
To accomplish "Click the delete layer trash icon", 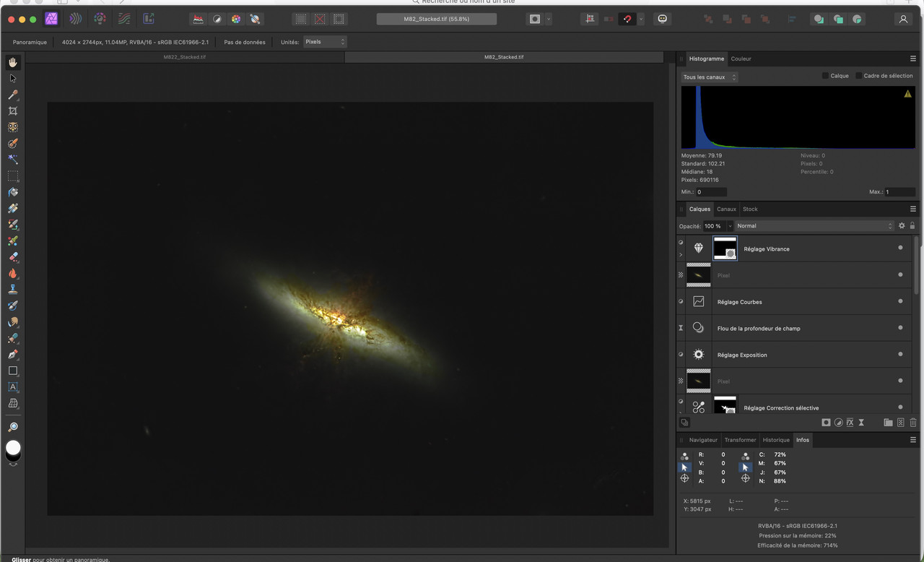I will point(913,423).
